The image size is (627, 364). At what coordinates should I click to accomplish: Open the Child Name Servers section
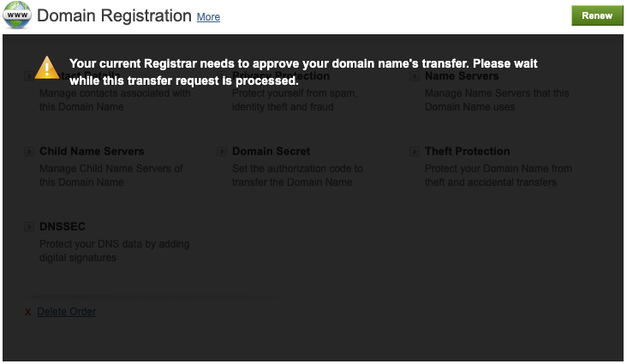92,152
